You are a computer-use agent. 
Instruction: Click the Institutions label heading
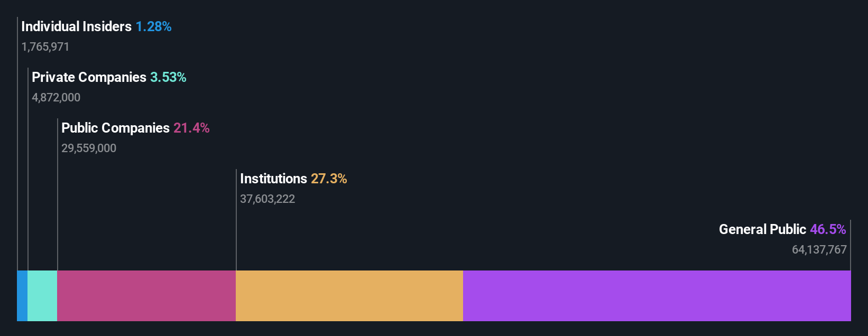[x=273, y=179]
